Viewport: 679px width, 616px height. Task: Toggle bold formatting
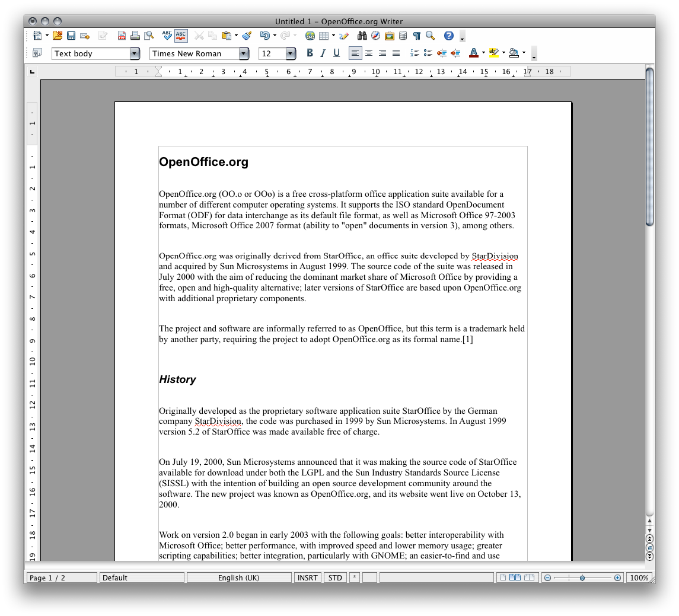[310, 53]
